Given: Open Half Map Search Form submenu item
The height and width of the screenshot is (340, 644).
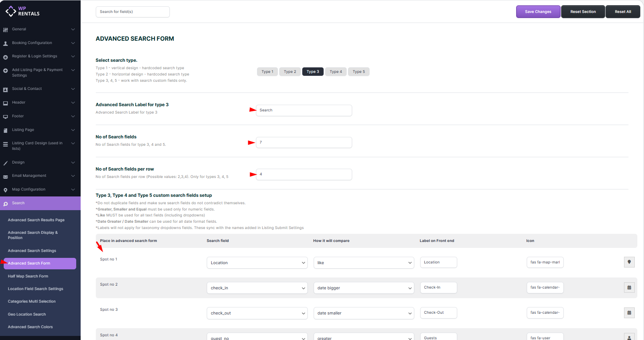Looking at the screenshot, I should (28, 276).
